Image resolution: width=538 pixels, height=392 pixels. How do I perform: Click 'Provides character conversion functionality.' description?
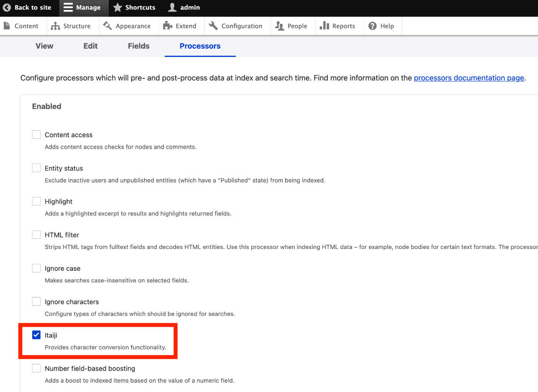click(x=105, y=347)
